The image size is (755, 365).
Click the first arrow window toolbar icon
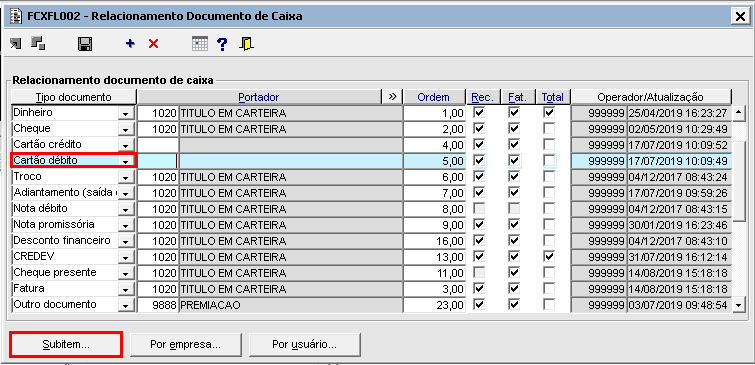(15, 43)
